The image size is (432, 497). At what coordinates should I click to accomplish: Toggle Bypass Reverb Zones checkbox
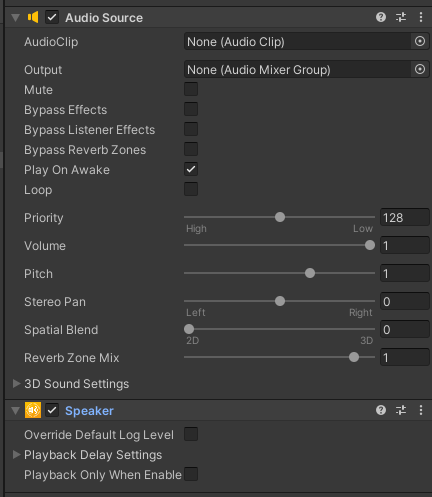(x=191, y=149)
